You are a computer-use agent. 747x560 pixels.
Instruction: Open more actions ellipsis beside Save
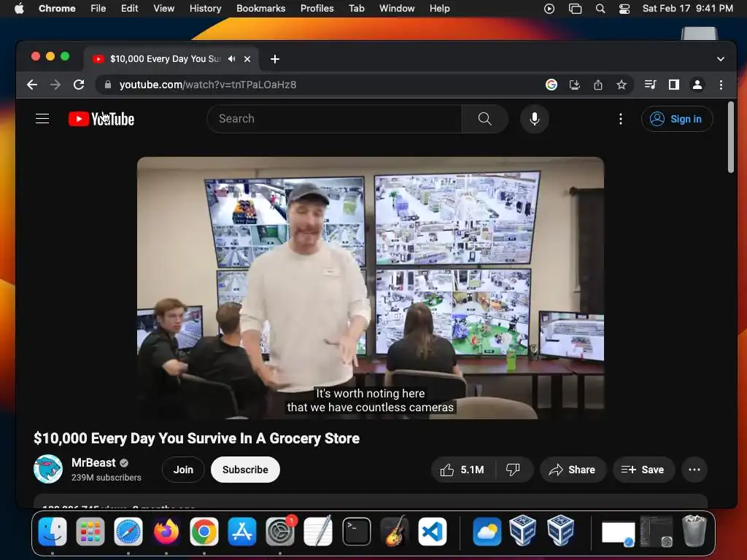(694, 470)
